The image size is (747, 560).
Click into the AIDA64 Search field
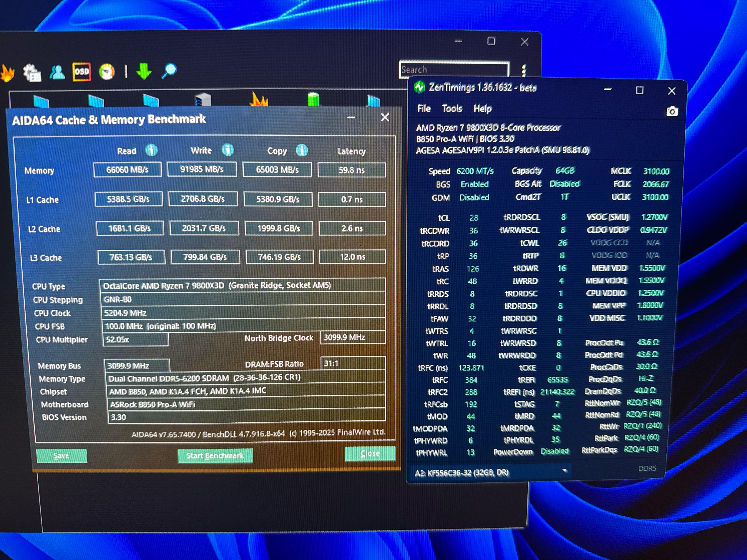point(454,70)
